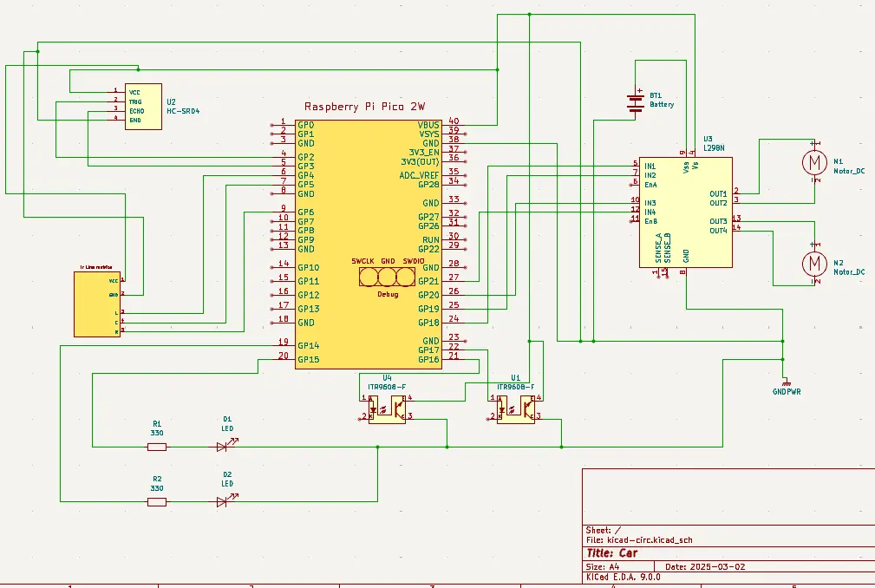This screenshot has width=875, height=588.
Task: Click the GNDPWR ground symbol
Action: pyautogui.click(x=787, y=383)
